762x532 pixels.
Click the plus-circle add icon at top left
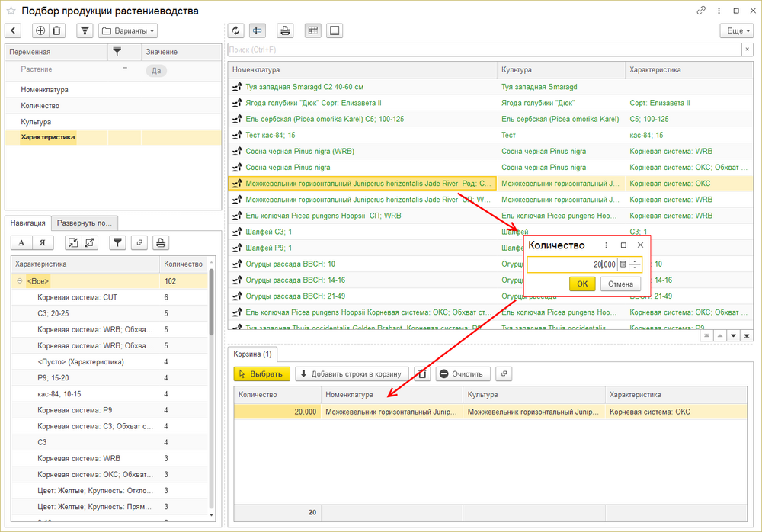40,30
